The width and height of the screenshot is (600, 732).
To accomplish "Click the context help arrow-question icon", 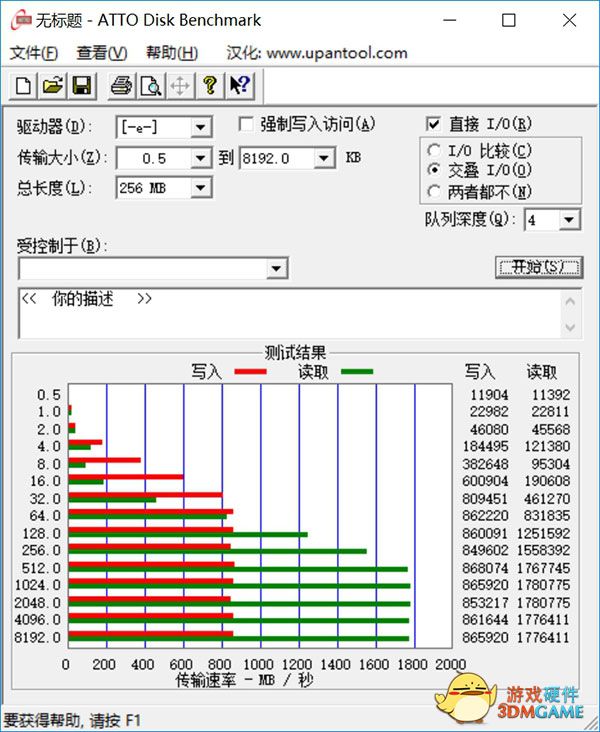I will coord(240,86).
